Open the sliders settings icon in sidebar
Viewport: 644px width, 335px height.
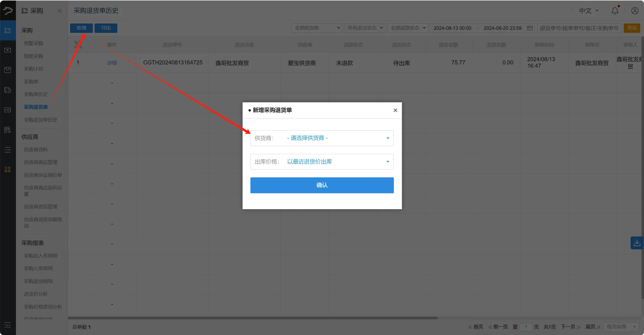coord(8,150)
